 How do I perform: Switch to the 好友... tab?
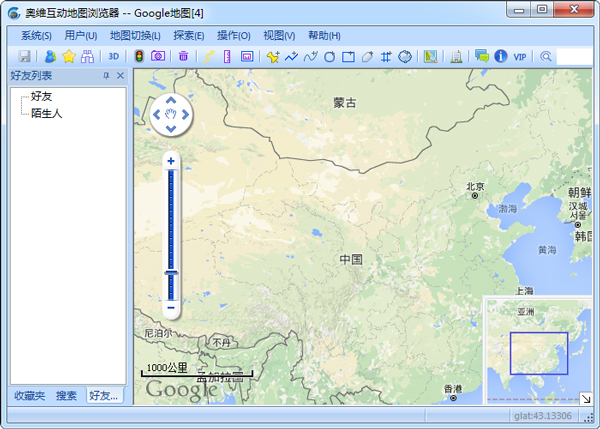[104, 395]
